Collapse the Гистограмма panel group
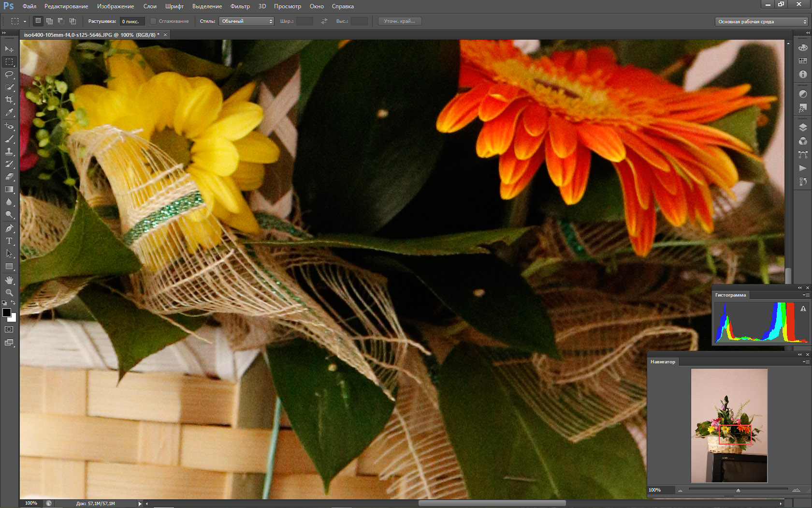Image resolution: width=812 pixels, height=508 pixels. [799, 288]
